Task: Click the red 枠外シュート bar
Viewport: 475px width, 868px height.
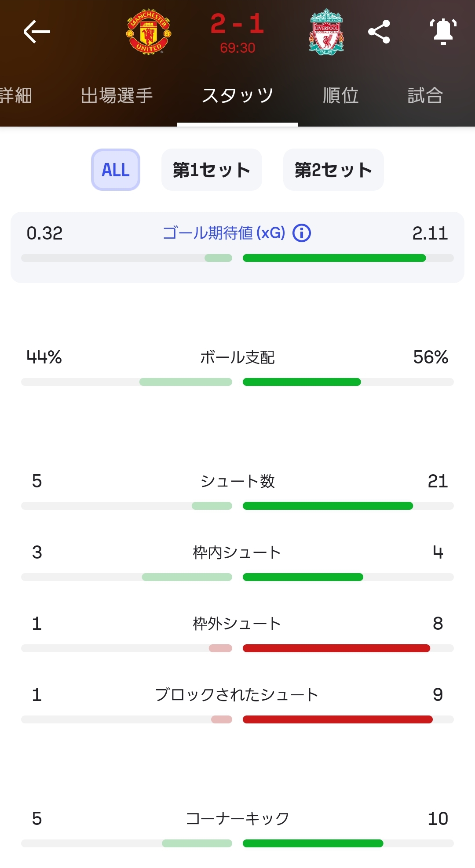Action: (336, 648)
